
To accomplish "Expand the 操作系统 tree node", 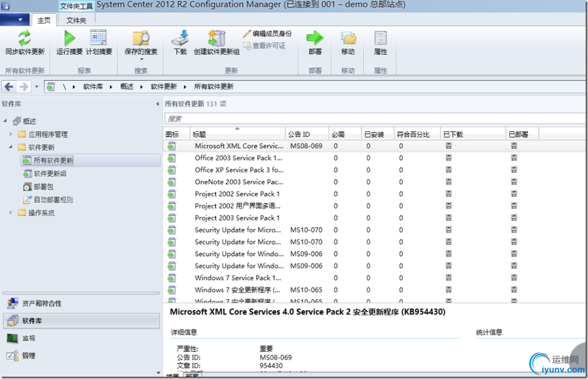I will [x=10, y=212].
